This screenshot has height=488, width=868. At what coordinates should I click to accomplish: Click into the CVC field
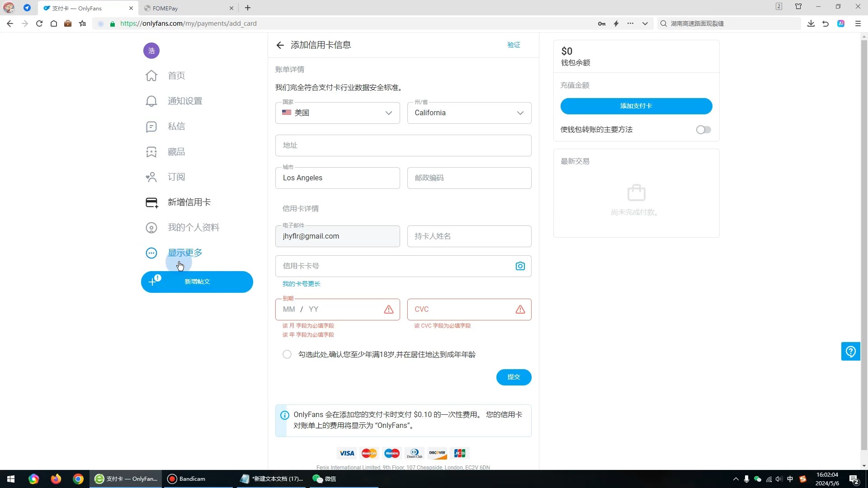pyautogui.click(x=469, y=310)
